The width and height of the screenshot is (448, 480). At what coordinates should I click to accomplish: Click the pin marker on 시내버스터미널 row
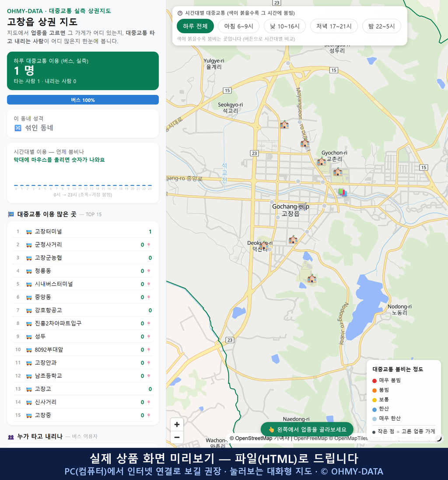point(149,285)
